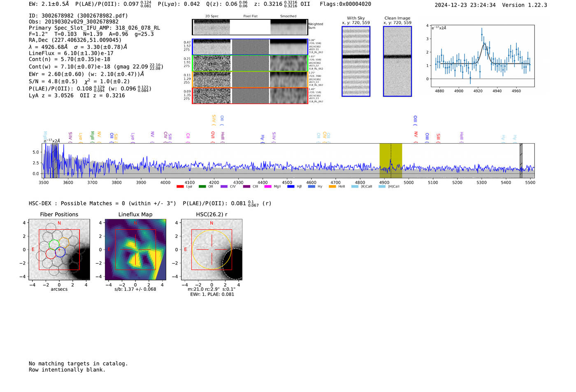Click the red crosshair in Lineflux Map
This screenshot has width=576, height=392.
click(135, 250)
